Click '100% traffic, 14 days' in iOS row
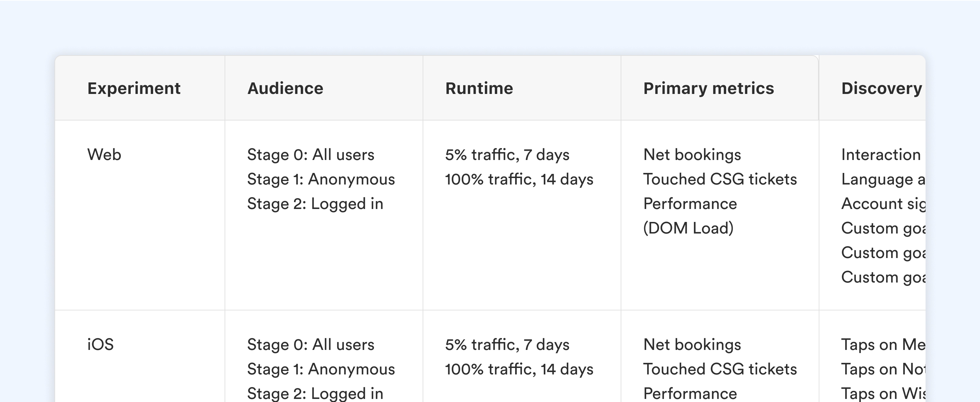 pos(519,369)
